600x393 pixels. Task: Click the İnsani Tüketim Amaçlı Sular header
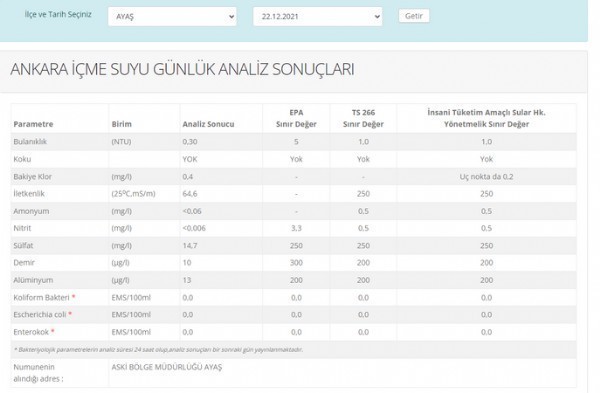486,118
